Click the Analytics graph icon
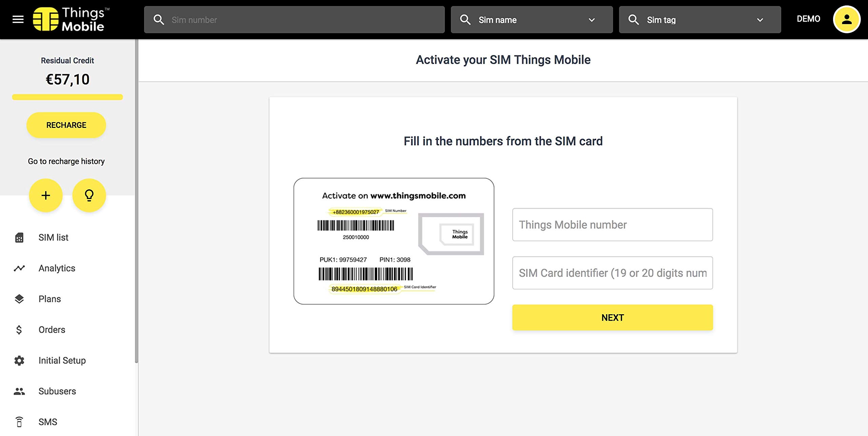This screenshot has width=868, height=436. click(x=19, y=268)
